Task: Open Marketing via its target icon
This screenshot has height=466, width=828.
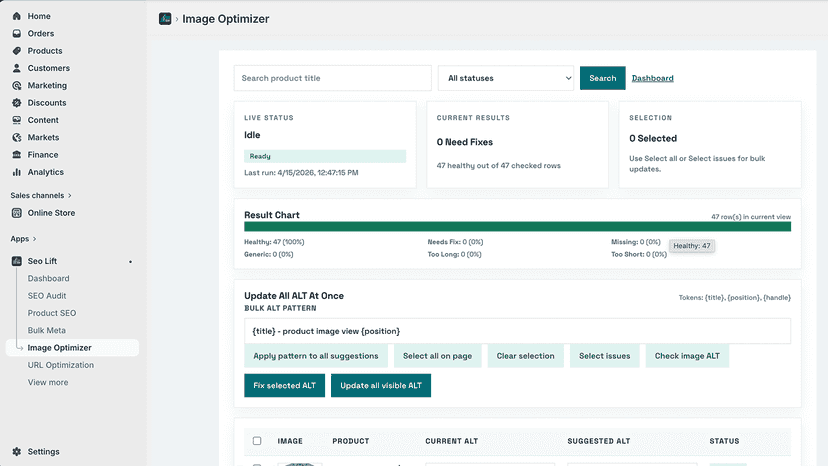Action: [x=17, y=86]
